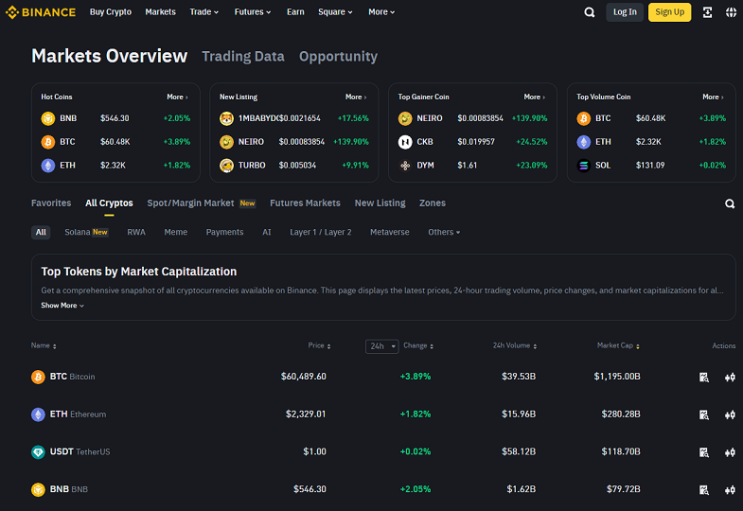Open detail icon for USDT row
Viewport: 743px width, 511px height.
pos(704,453)
